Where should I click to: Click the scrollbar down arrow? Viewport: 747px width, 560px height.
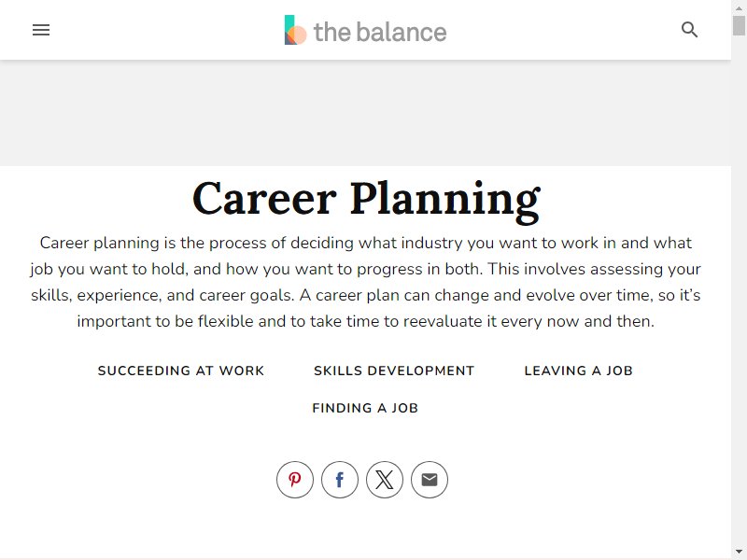click(739, 552)
